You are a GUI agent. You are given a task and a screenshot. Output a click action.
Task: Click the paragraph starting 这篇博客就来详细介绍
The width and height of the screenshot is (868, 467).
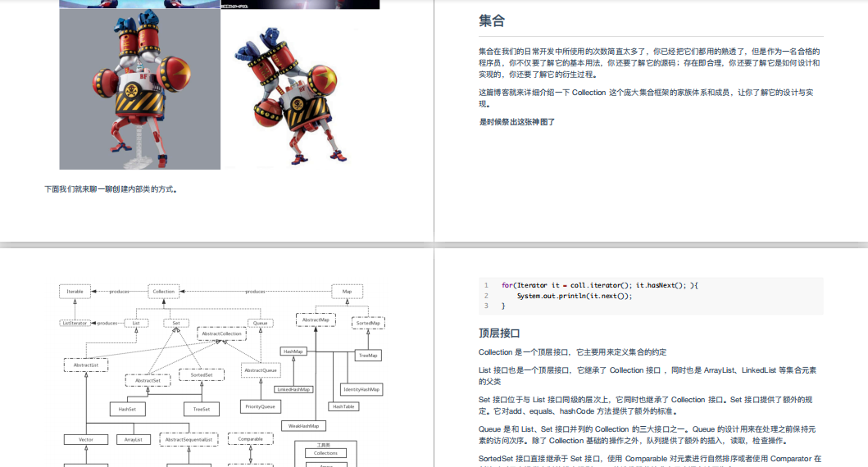646,98
